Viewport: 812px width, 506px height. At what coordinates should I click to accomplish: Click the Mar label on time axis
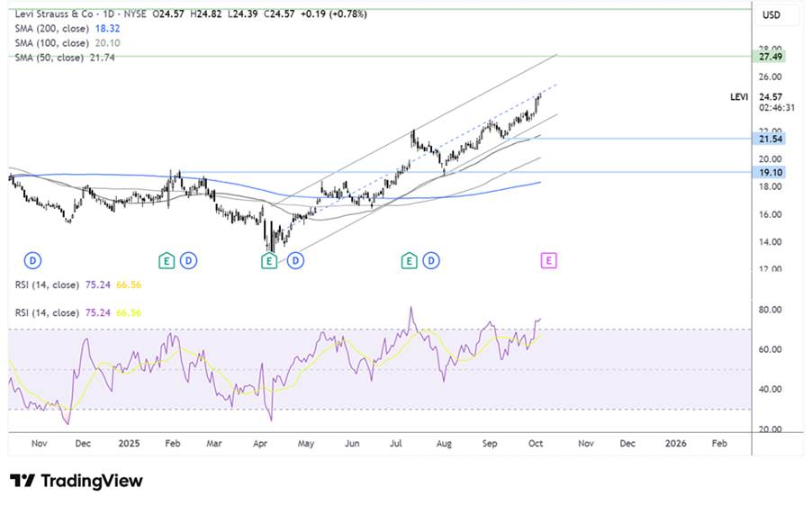(214, 443)
